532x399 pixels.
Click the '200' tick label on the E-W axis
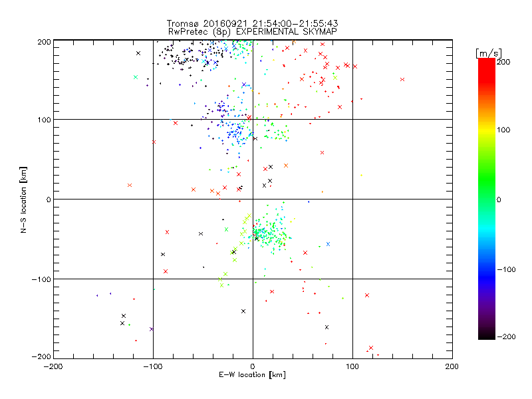pos(452,366)
